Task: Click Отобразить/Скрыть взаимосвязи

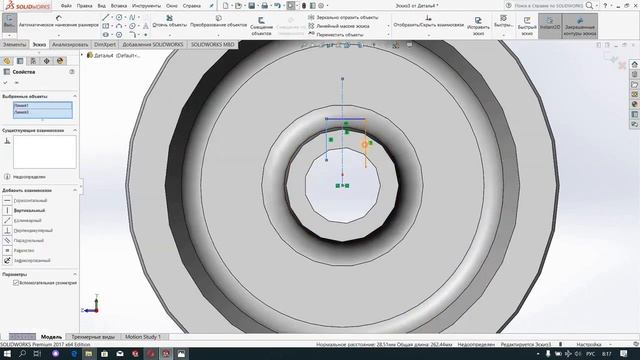Action: tap(429, 22)
